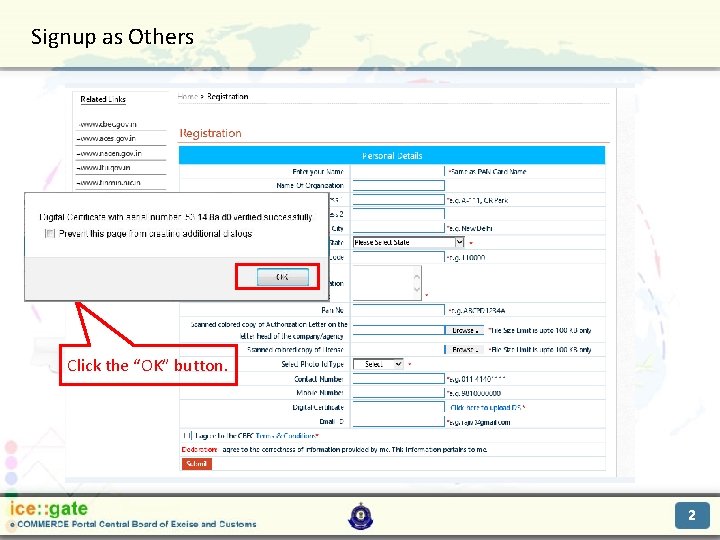Open the Terms & Conditions link
Image resolution: width=720 pixels, height=540 pixels.
point(286,435)
